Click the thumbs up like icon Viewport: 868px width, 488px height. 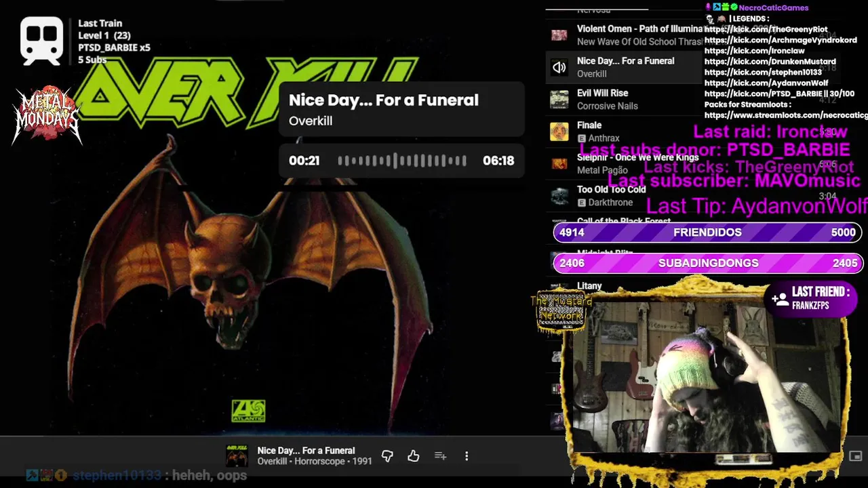(x=414, y=456)
